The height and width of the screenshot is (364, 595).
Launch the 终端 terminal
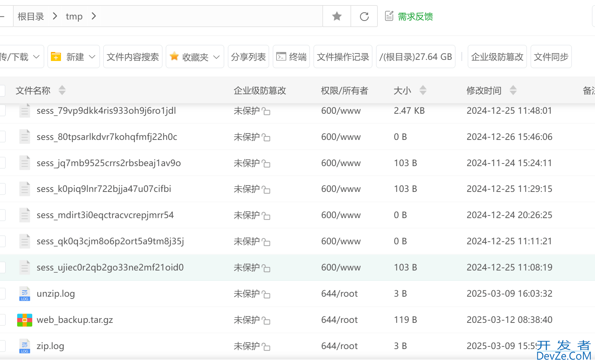(292, 56)
